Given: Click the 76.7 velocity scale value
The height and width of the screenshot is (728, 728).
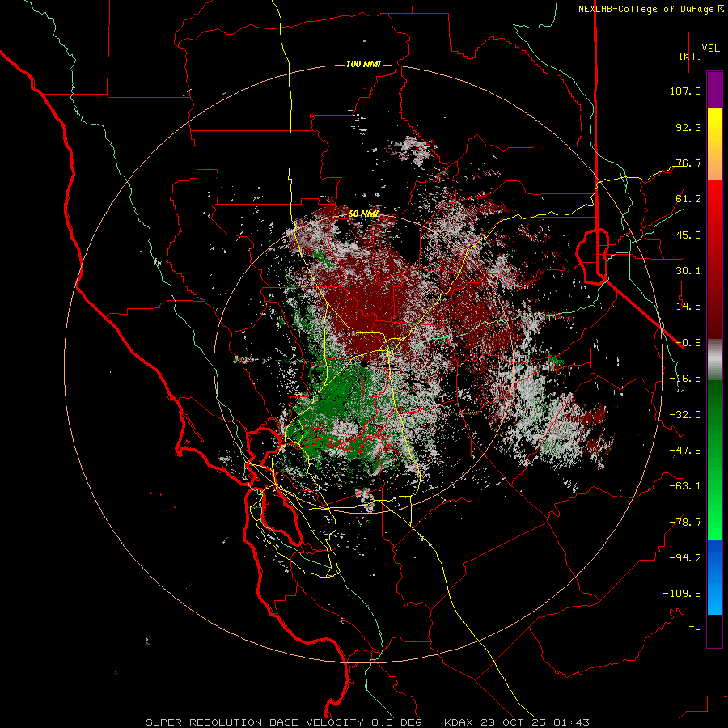Looking at the screenshot, I should click(x=688, y=163).
